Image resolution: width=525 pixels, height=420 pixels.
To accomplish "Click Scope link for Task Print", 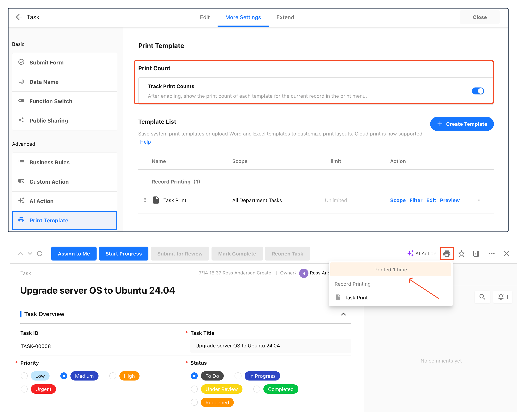I will click(x=398, y=200).
